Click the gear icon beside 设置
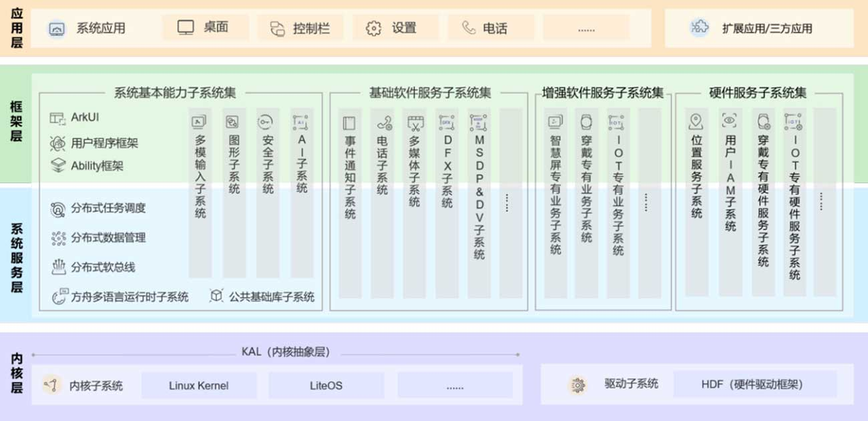 click(x=373, y=29)
